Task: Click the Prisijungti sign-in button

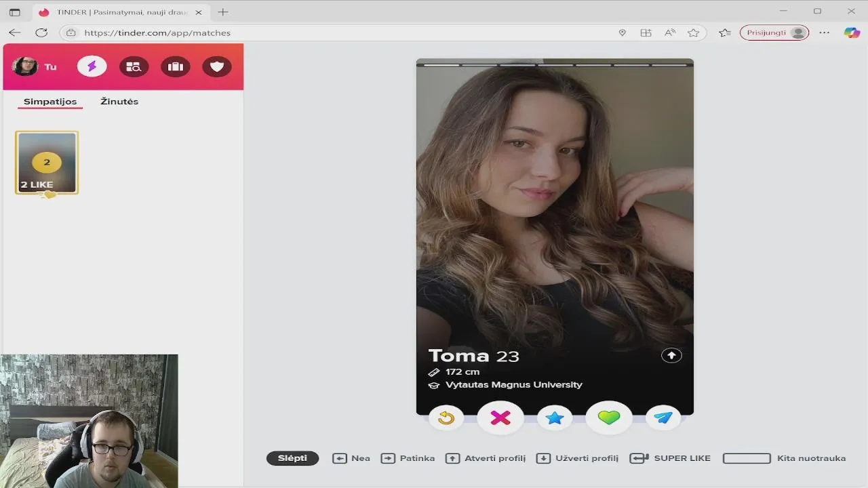Action: [774, 33]
